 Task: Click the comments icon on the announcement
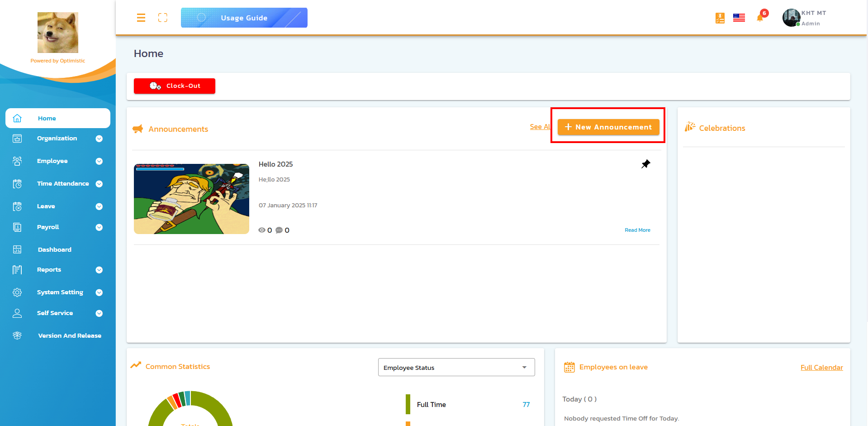click(x=279, y=230)
